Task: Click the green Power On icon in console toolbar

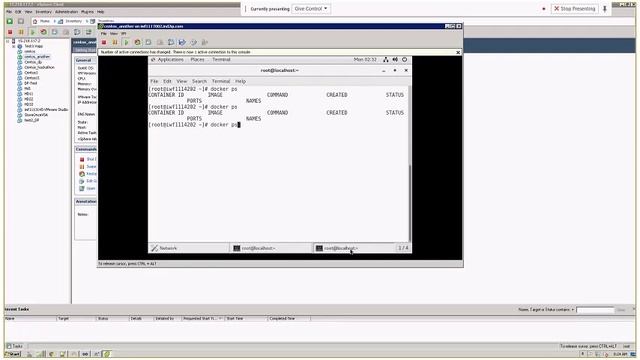Action: (126, 42)
